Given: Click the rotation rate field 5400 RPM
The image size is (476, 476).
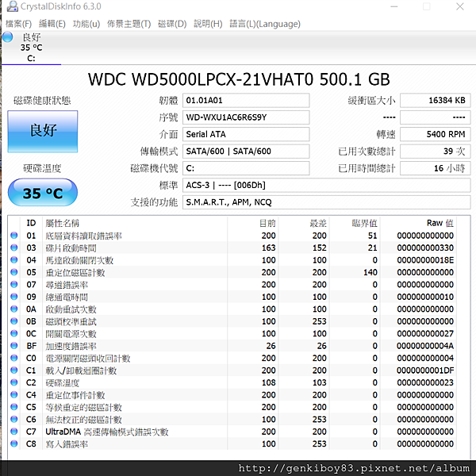Looking at the screenshot, I should coord(436,134).
